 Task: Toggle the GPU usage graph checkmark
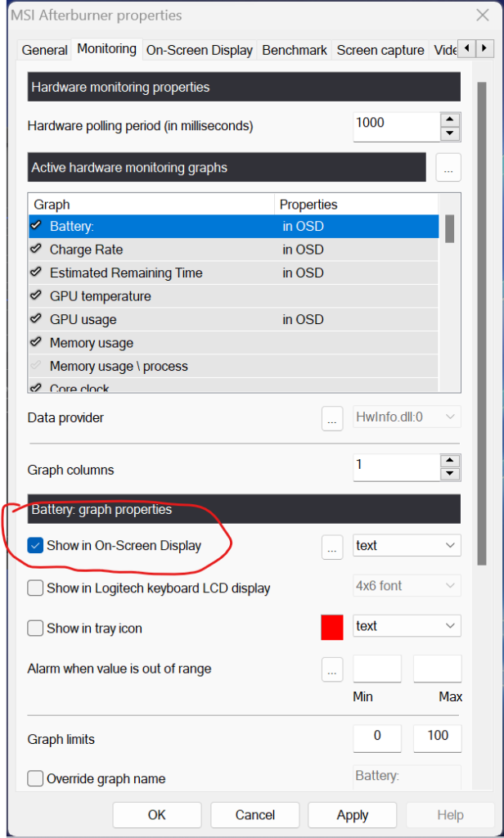(x=36, y=319)
